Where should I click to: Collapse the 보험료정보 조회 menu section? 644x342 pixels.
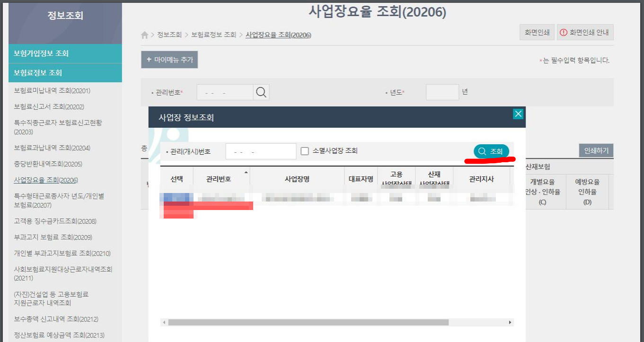[65, 73]
